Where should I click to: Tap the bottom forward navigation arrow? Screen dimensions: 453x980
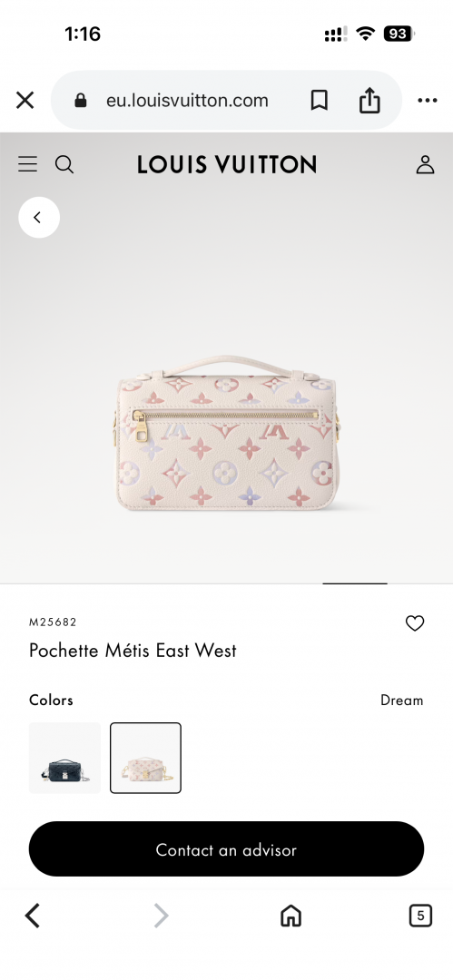pos(161,916)
